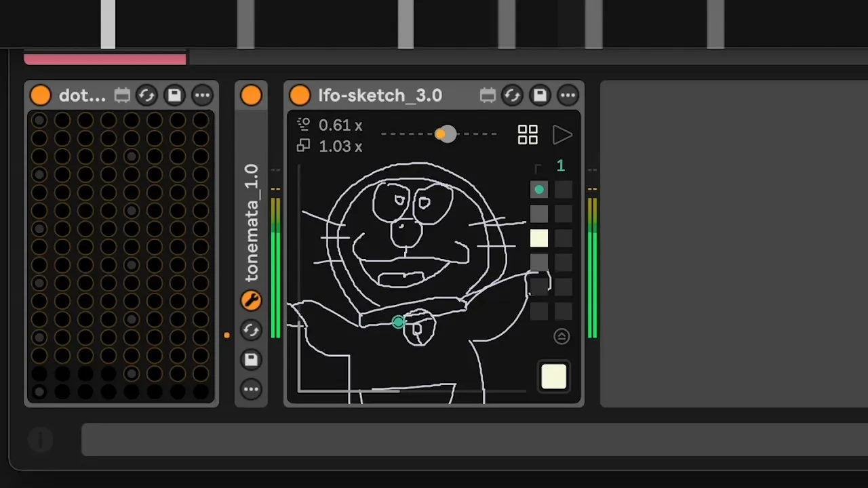Click the dot device's save disk icon
The width and height of the screenshot is (868, 488).
pyautogui.click(x=174, y=96)
